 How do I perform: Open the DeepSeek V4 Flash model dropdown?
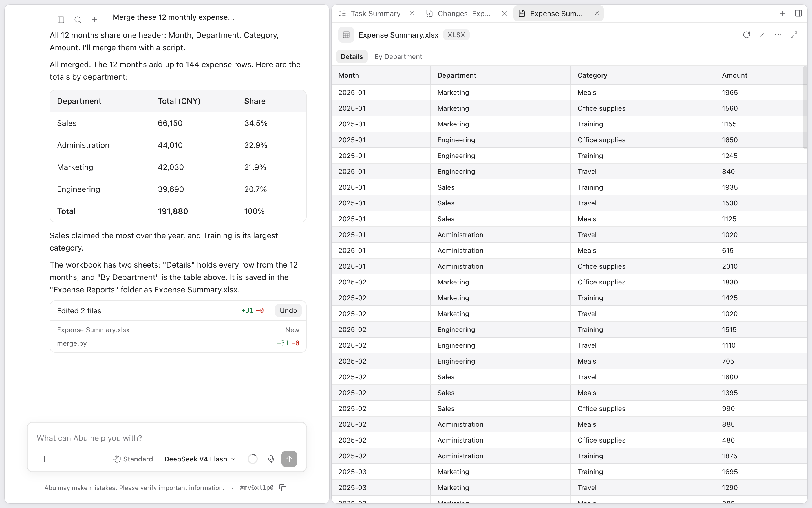[200, 459]
